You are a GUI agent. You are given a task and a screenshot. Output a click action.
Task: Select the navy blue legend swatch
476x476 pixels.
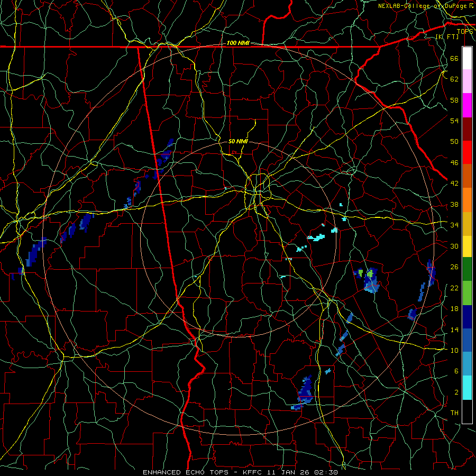tap(467, 317)
